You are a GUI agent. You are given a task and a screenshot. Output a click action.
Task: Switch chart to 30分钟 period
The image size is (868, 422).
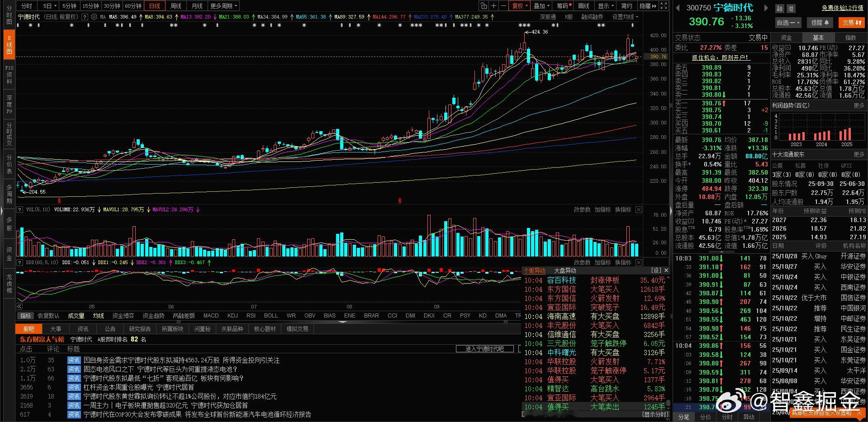pyautogui.click(x=112, y=6)
